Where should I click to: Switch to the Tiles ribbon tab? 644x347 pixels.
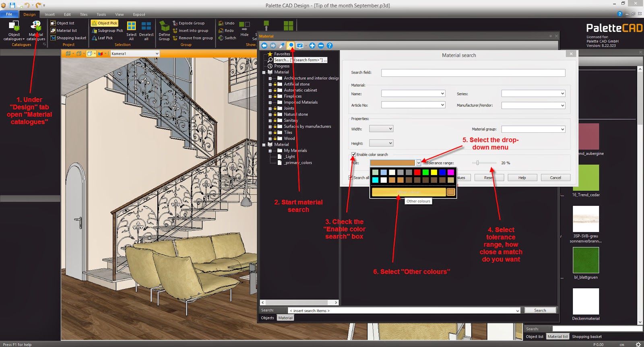click(x=83, y=14)
